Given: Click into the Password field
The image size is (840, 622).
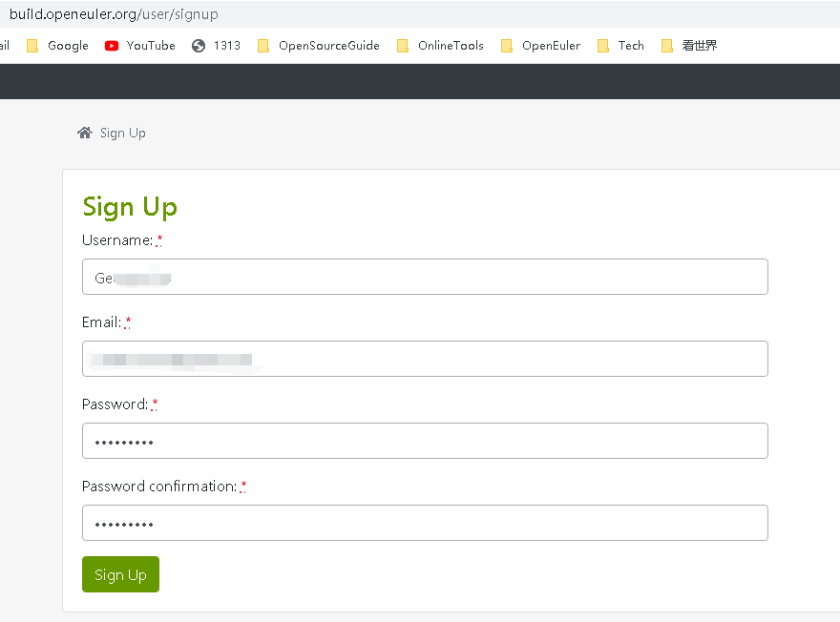Looking at the screenshot, I should [x=425, y=441].
